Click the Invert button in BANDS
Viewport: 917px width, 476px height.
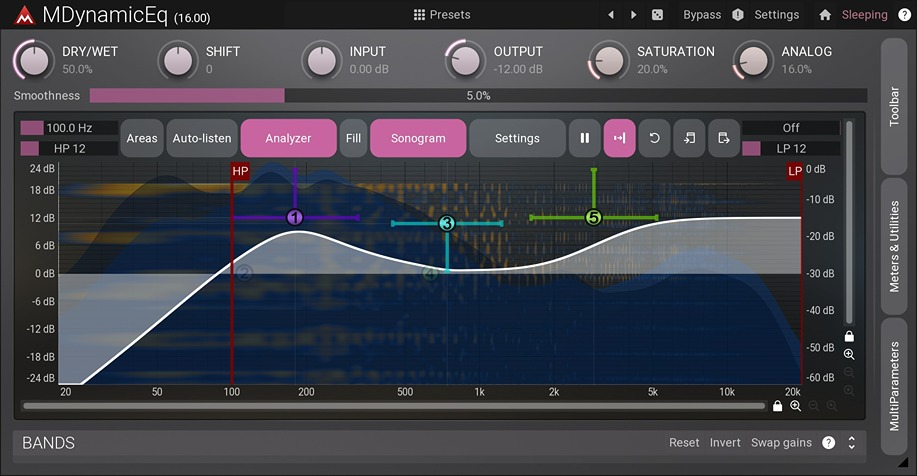coord(725,442)
